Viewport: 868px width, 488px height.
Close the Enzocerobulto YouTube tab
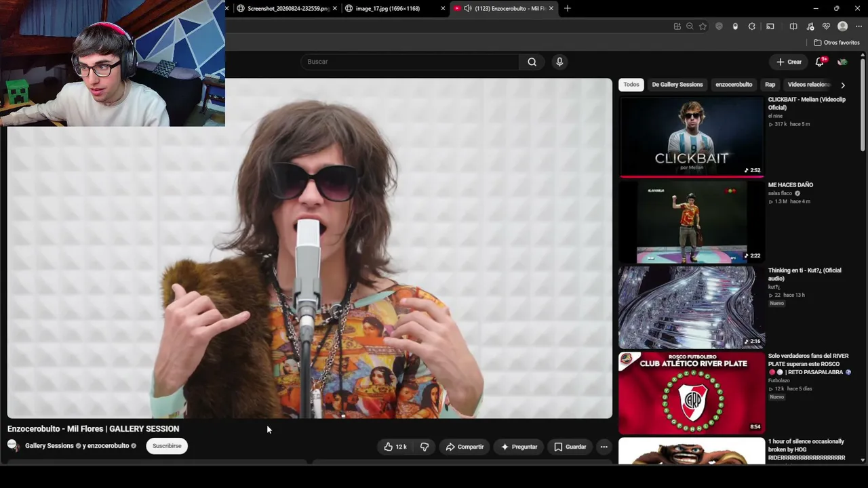tap(551, 8)
